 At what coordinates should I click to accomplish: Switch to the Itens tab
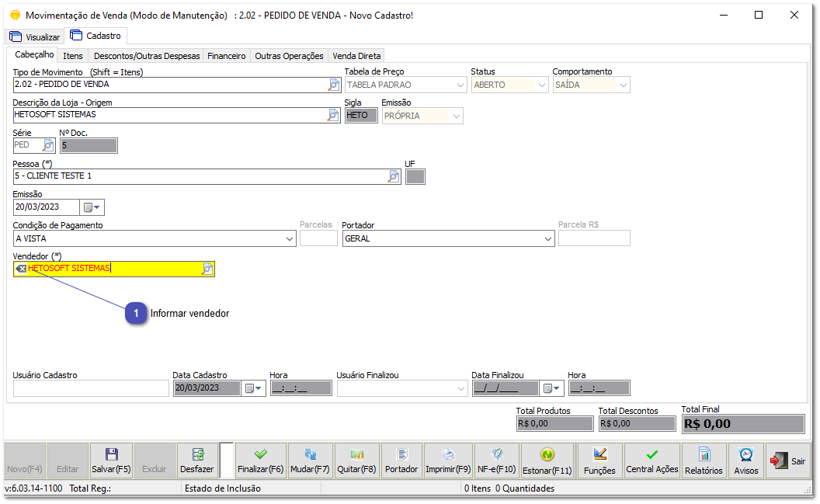[73, 56]
